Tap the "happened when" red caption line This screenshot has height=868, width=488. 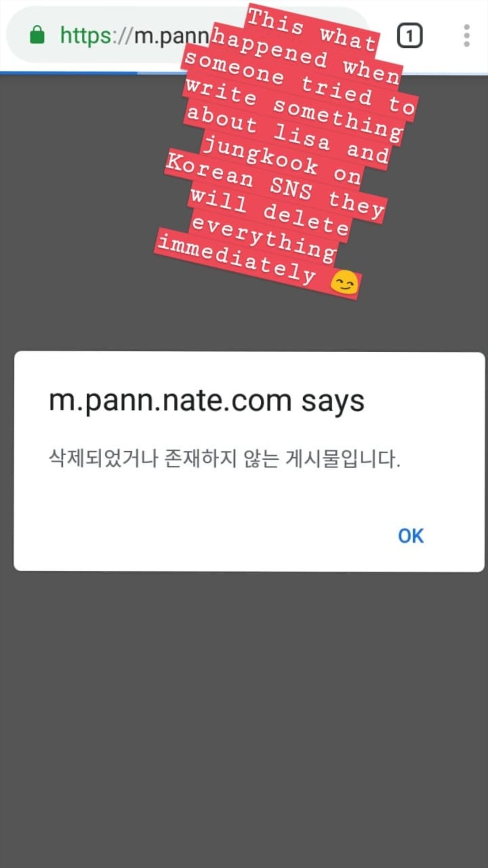(305, 55)
